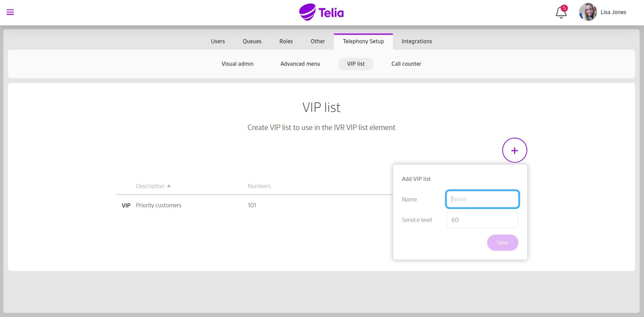Open the notifications bell
Screen dimensions: 644x317
(561, 12)
